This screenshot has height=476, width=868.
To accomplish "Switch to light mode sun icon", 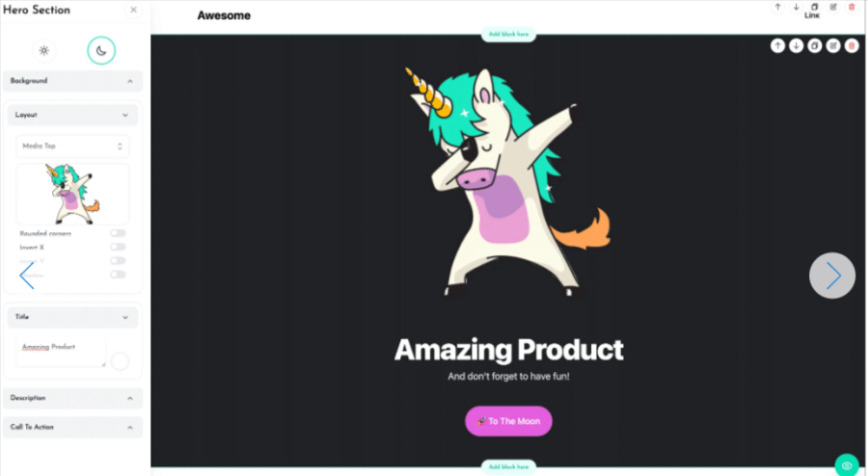I will click(x=44, y=51).
